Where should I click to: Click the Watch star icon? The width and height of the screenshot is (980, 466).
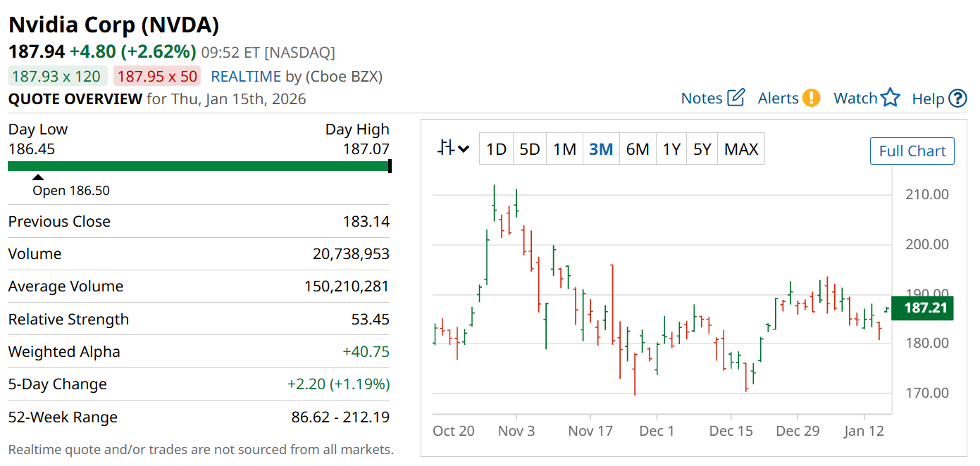[x=891, y=98]
